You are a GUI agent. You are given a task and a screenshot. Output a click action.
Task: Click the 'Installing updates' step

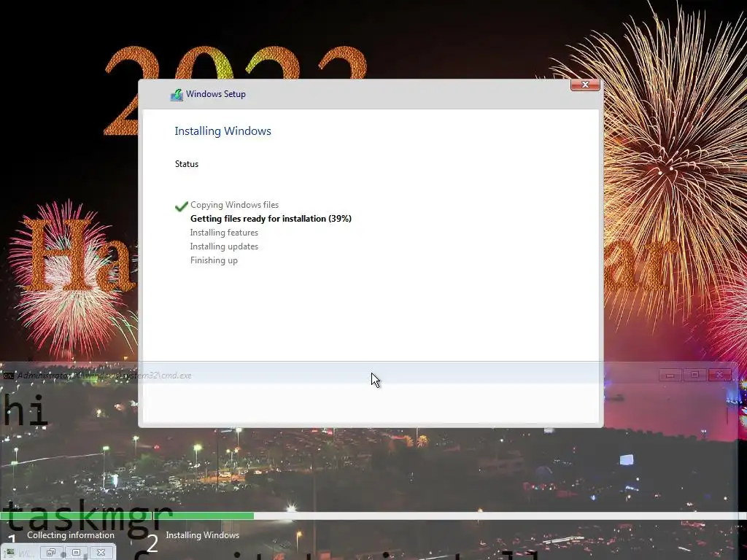pos(224,246)
